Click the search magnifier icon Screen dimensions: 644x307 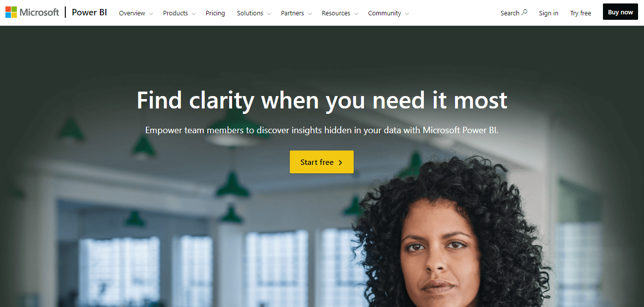[x=525, y=12]
